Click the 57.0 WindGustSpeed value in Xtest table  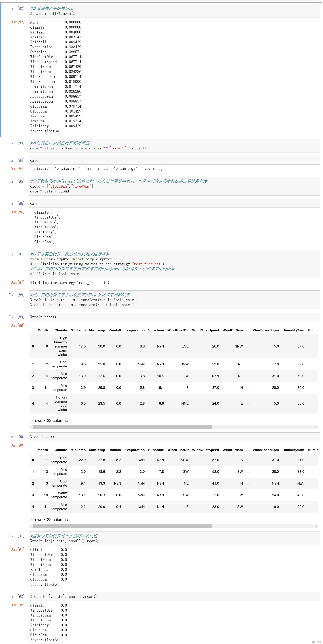point(216,460)
